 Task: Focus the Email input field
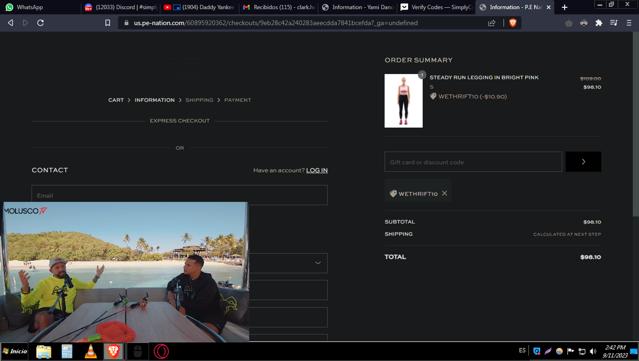179,195
